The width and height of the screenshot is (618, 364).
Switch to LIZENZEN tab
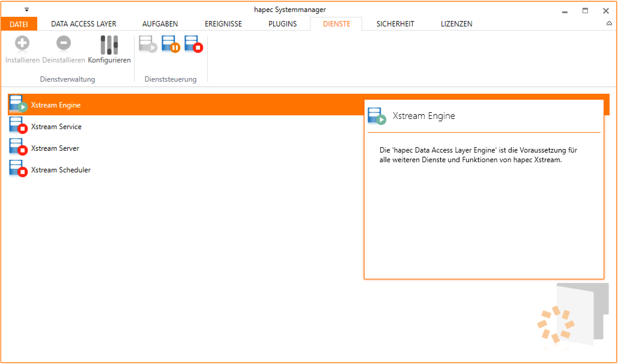pyautogui.click(x=456, y=24)
